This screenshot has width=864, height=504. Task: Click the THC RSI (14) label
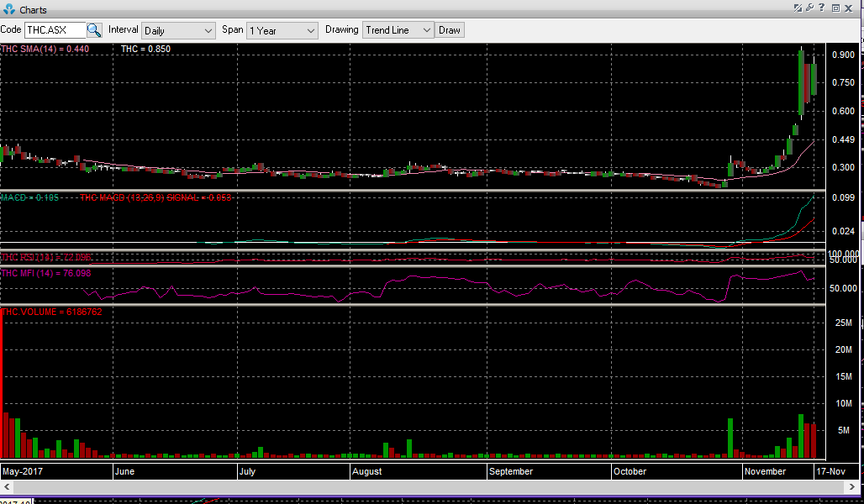click(46, 257)
